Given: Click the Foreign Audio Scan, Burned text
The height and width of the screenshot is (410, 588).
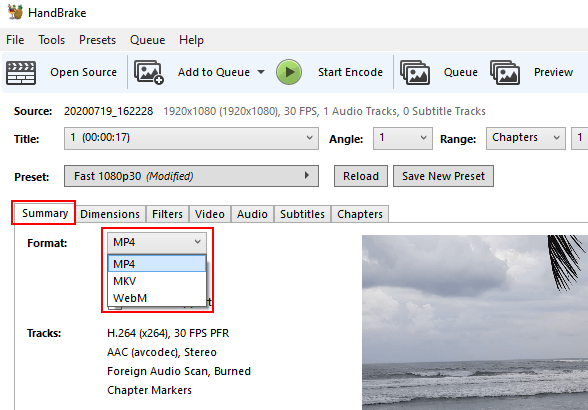Looking at the screenshot, I should coord(179,371).
